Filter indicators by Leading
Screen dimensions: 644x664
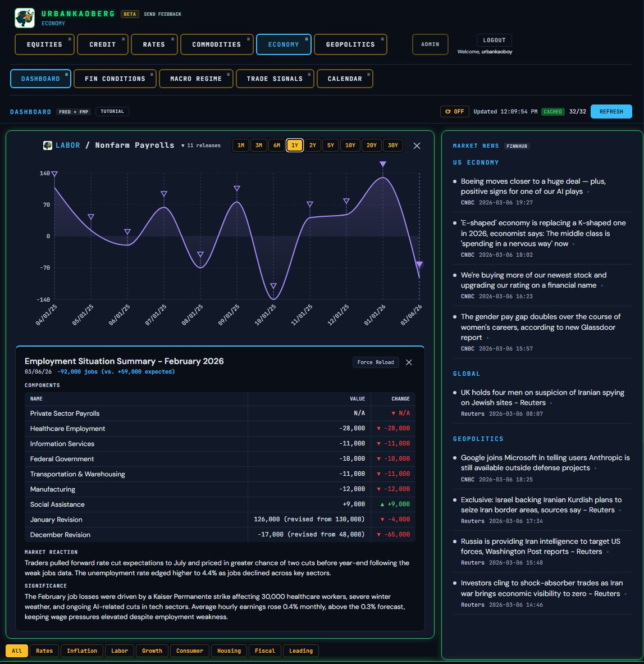pos(301,651)
